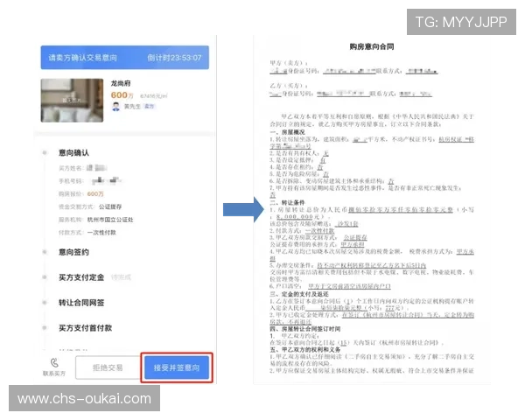
Task: Tap the 一次性付款 payment type value
Action: pos(101,233)
